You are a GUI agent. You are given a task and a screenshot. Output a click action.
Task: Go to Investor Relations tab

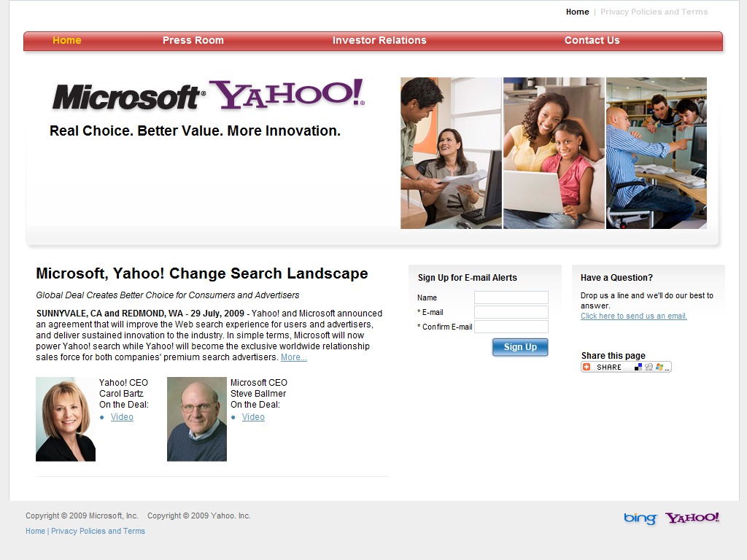pos(379,41)
